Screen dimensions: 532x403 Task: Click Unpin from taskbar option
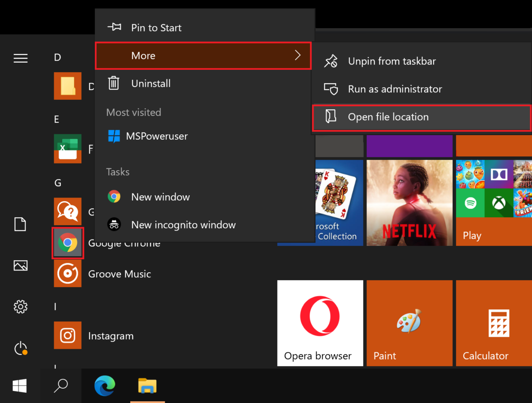(x=392, y=61)
